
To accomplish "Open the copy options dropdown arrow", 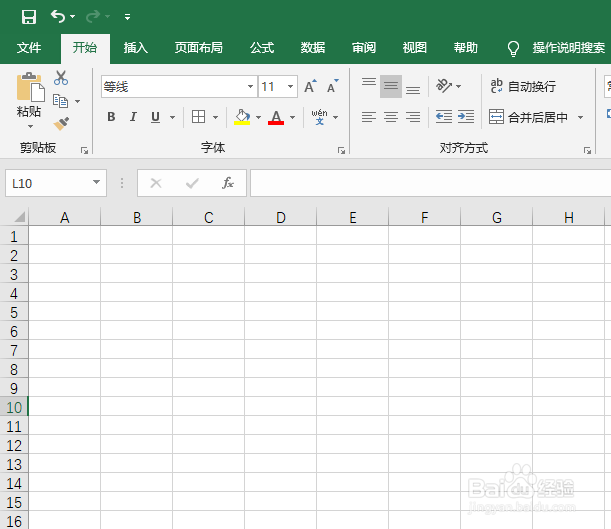I will point(78,101).
